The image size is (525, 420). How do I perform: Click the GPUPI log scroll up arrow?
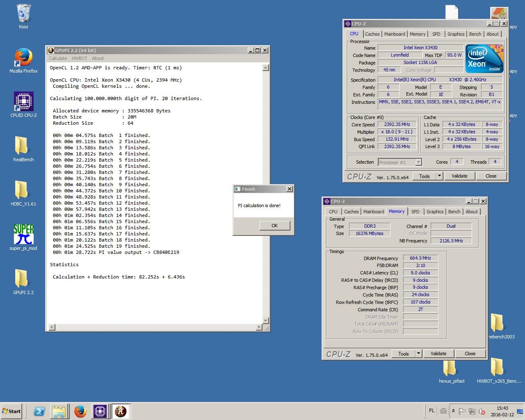point(265,68)
